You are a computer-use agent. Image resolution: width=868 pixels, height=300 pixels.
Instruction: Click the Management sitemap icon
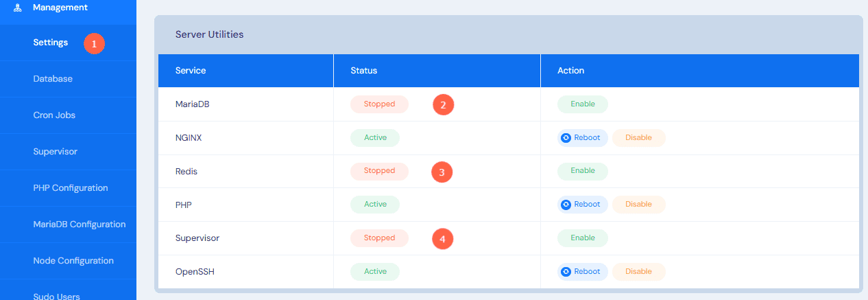coord(18,8)
